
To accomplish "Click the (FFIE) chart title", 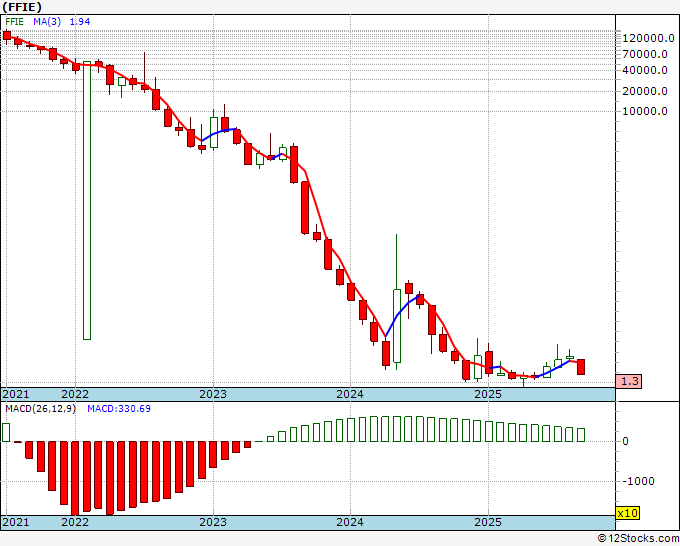I will pyautogui.click(x=22, y=7).
